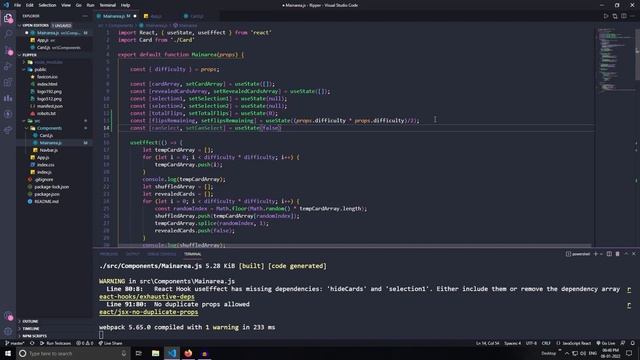Collapse the Open Editors section

pyautogui.click(x=36, y=25)
